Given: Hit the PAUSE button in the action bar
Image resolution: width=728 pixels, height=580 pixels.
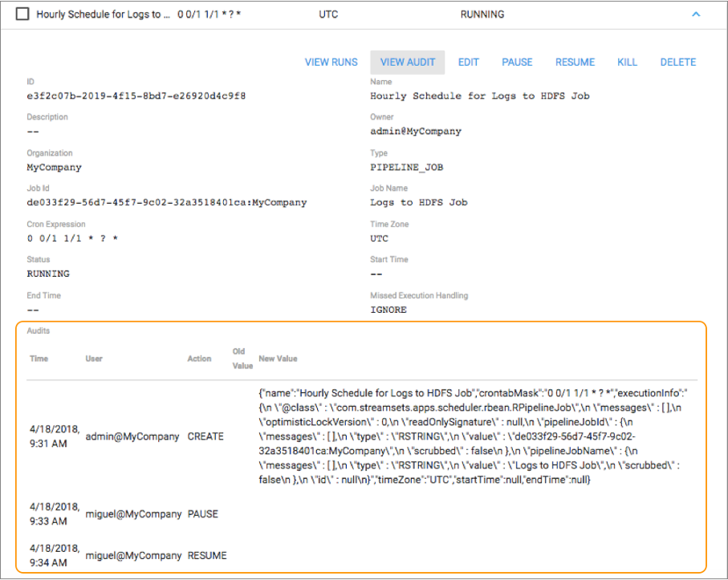Looking at the screenshot, I should (x=517, y=62).
